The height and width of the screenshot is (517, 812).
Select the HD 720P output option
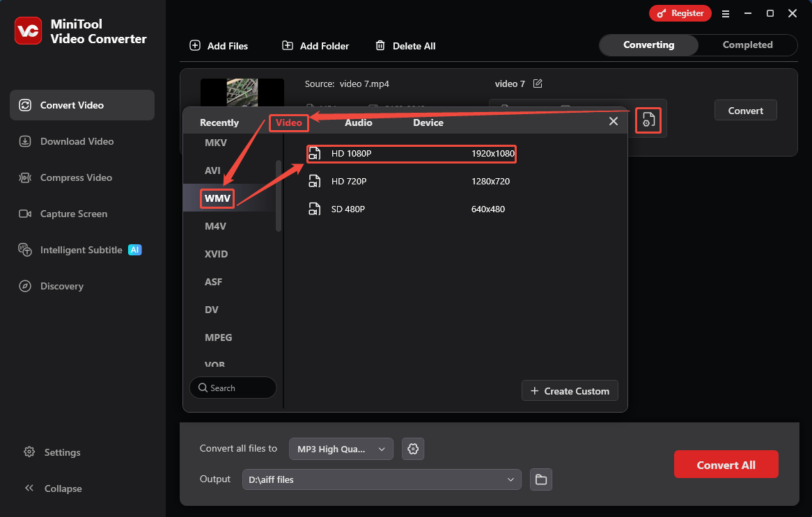tap(411, 181)
